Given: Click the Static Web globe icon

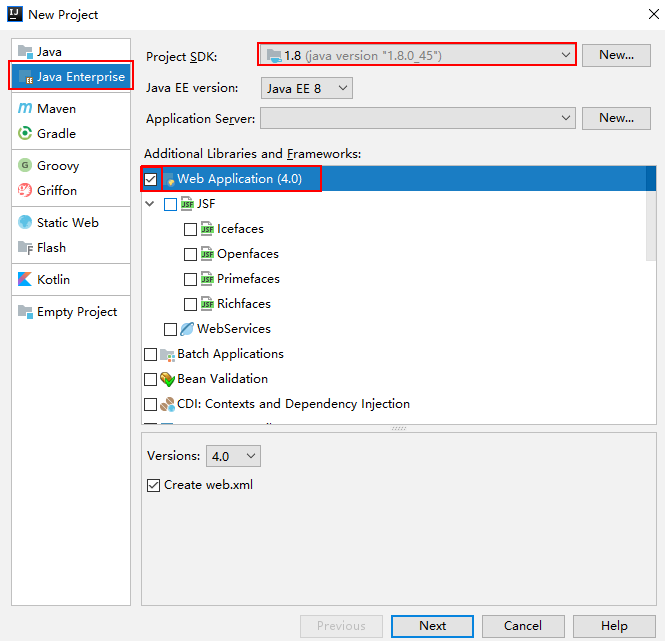Looking at the screenshot, I should pyautogui.click(x=25, y=222).
